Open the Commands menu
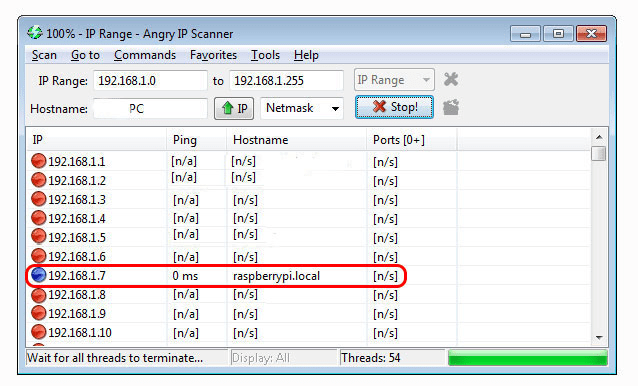Viewport: 638px width, 386px height. pos(144,55)
